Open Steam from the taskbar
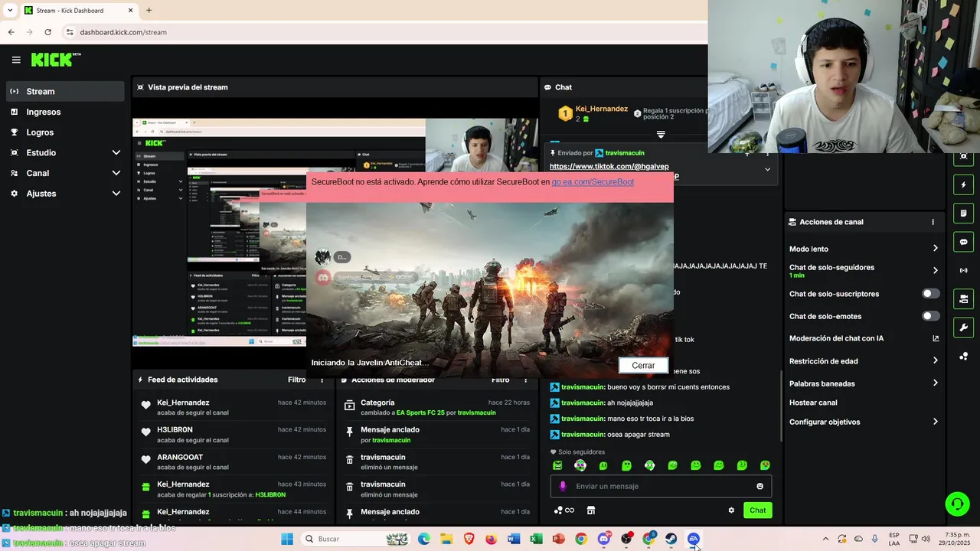Viewport: 980px width, 551px height. (x=671, y=539)
